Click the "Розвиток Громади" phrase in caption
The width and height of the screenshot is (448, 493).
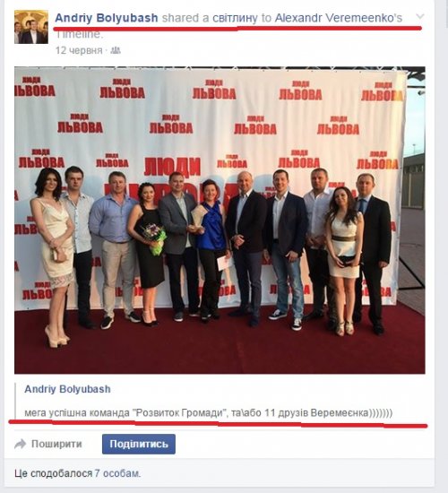click(180, 412)
